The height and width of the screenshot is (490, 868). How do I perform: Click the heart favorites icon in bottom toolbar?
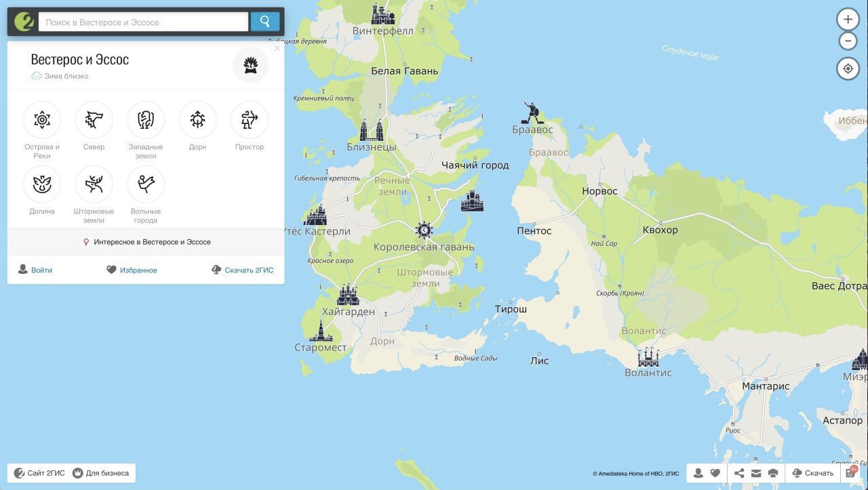(x=715, y=473)
